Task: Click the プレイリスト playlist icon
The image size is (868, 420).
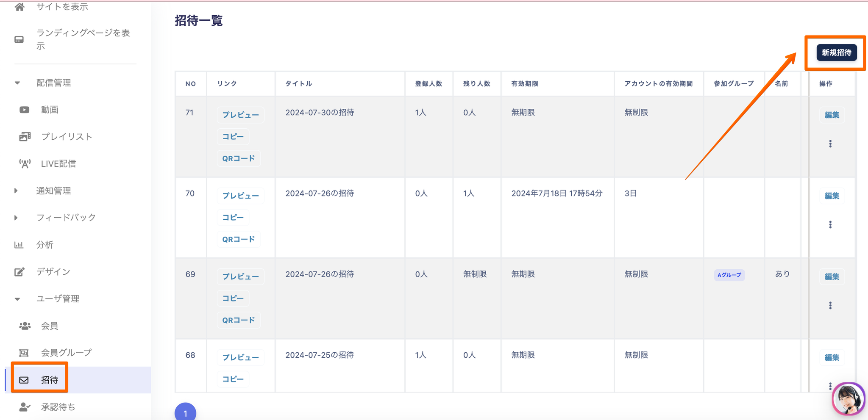Action: (x=25, y=137)
